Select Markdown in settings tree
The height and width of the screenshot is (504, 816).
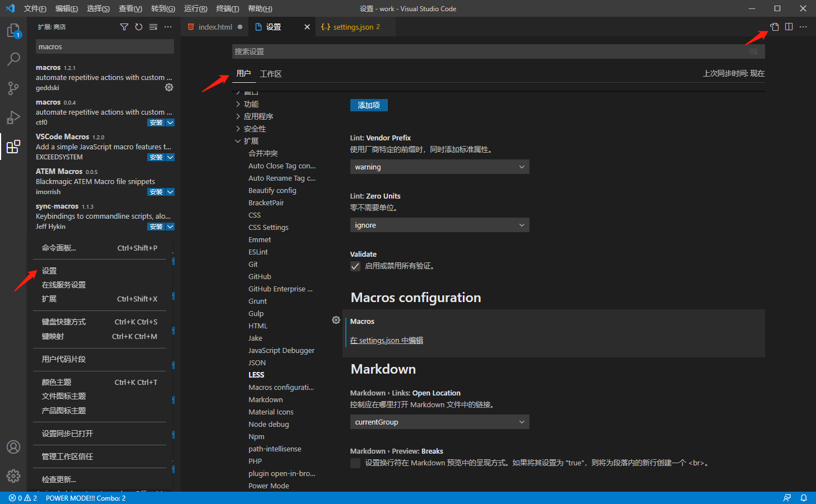(x=265, y=399)
